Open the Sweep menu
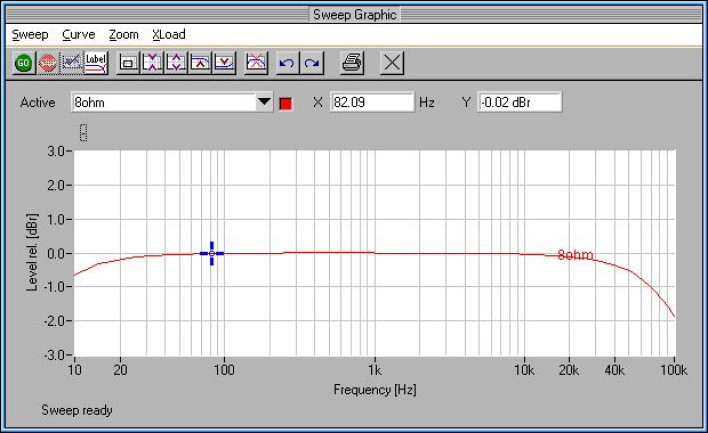This screenshot has height=433, width=708. [30, 34]
